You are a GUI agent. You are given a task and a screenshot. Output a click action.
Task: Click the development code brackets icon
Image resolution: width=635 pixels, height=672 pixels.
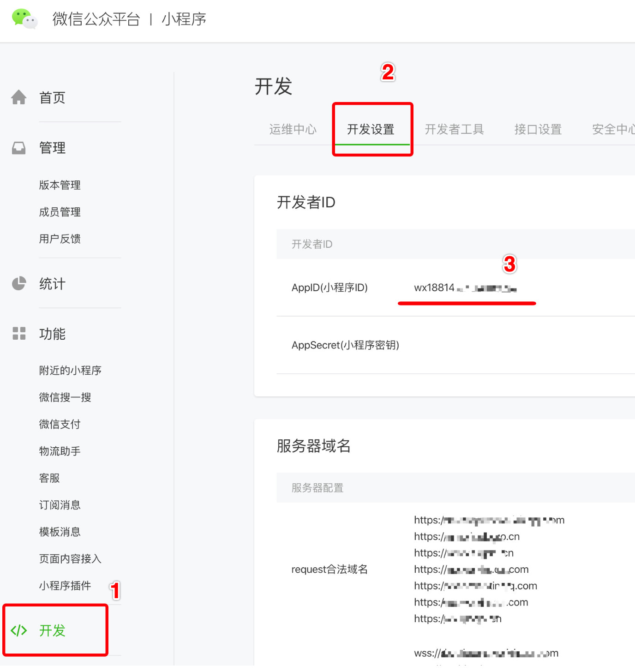pyautogui.click(x=19, y=630)
